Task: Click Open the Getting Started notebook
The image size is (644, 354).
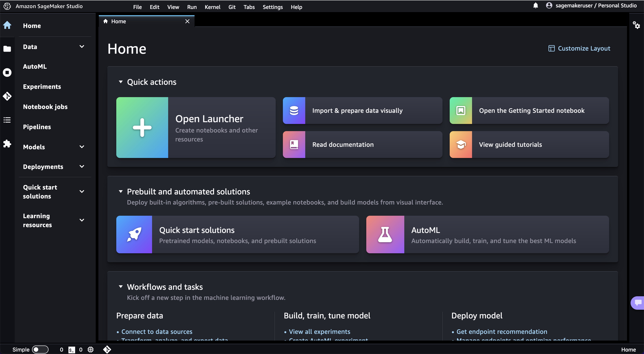Action: [x=529, y=110]
